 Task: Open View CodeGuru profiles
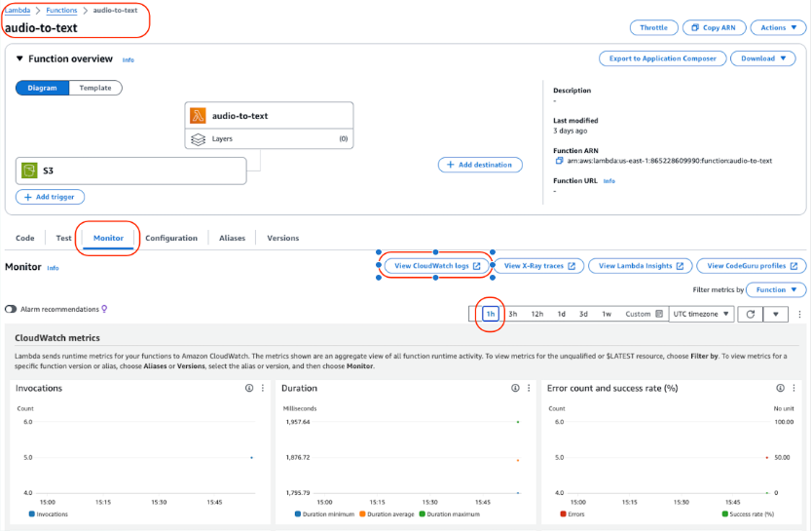pyautogui.click(x=752, y=266)
